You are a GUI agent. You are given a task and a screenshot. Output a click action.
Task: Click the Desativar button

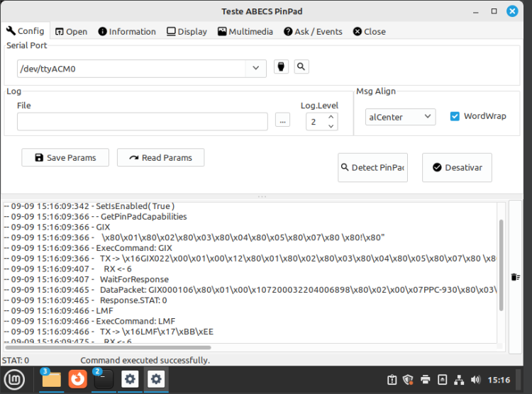pos(457,167)
